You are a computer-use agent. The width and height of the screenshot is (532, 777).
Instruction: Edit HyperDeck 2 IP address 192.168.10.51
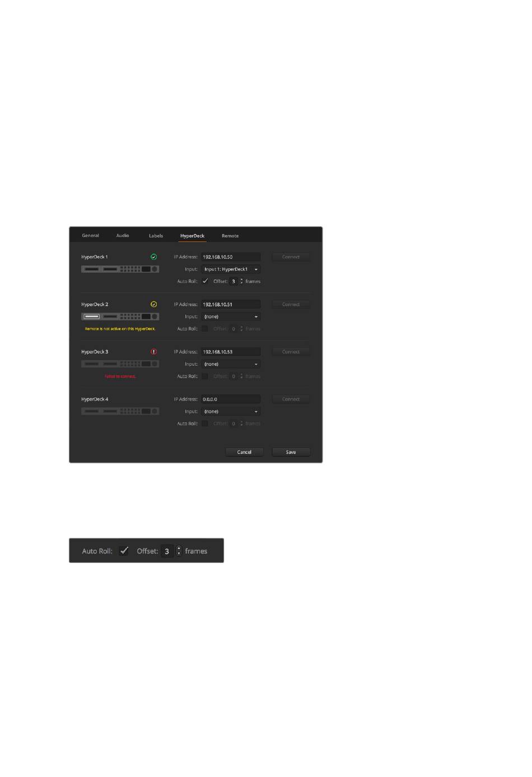tap(231, 305)
